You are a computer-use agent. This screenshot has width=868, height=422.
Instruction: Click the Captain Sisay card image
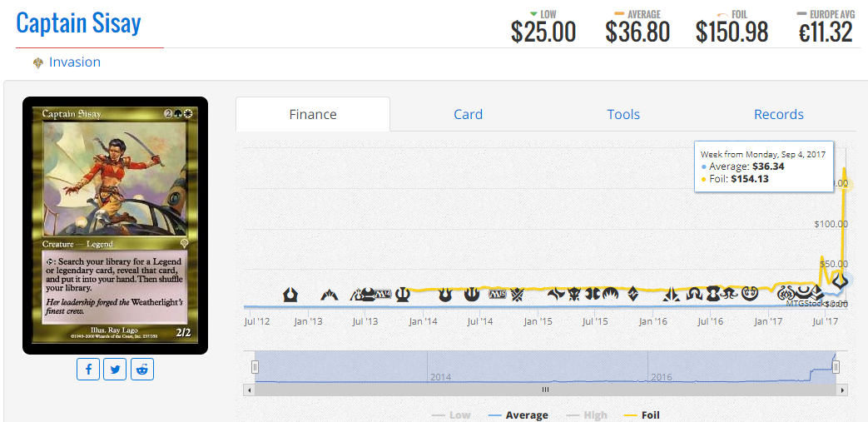pyautogui.click(x=115, y=226)
